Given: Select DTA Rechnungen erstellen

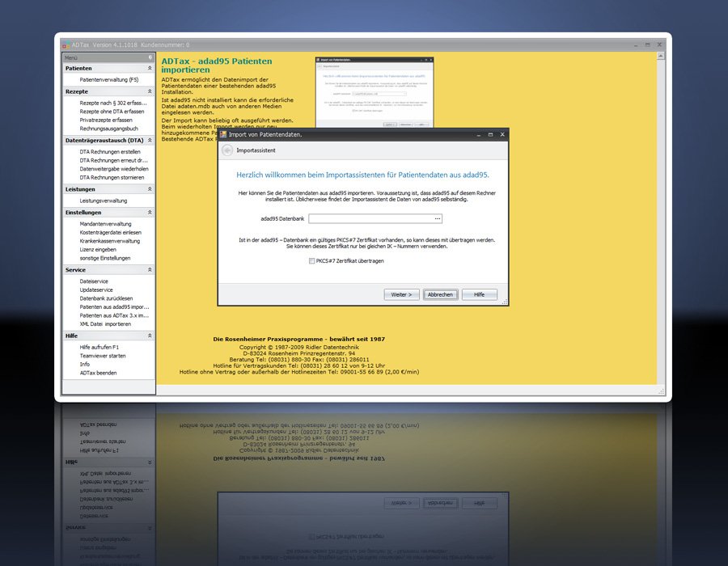Looking at the screenshot, I should (x=109, y=152).
